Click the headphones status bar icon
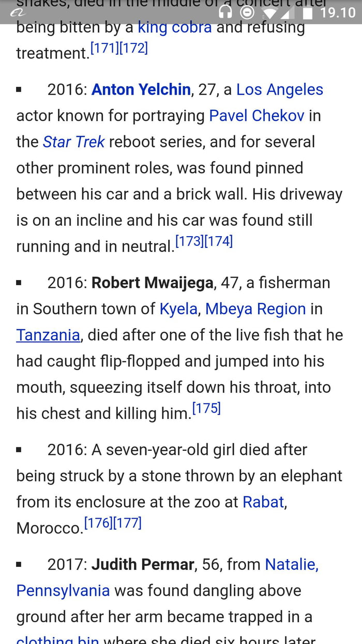Screen dimensions: 362x644 coord(225,11)
